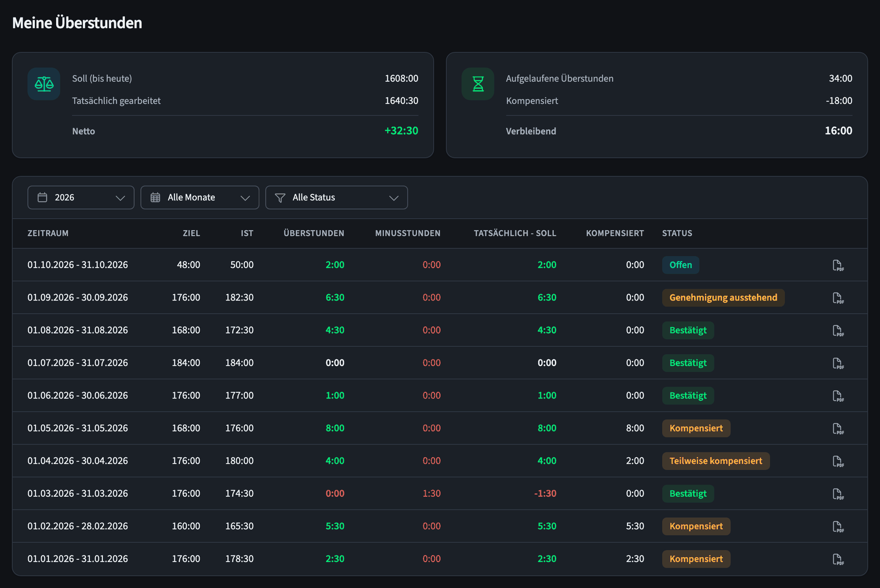
Task: Click the 1:30 Minusstunden value
Action: 432,493
